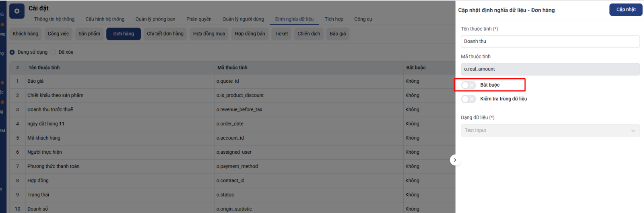Click the settings gear icon
Image resolution: width=644 pixels, height=213 pixels.
(17, 11)
